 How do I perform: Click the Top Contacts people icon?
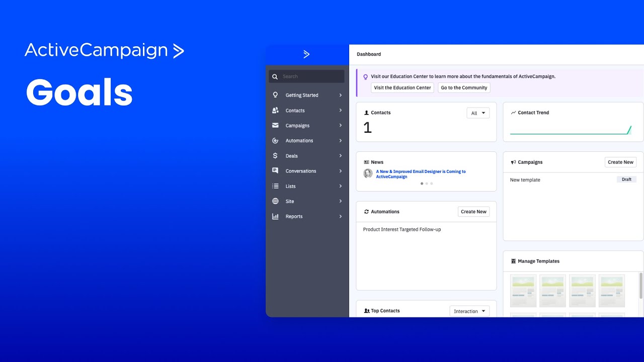coord(367,311)
